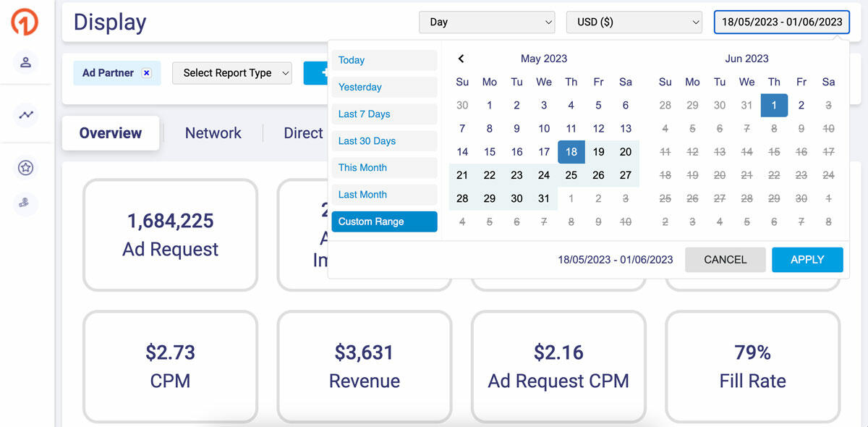
Task: Open the Select Report Type dropdown
Action: pos(231,73)
